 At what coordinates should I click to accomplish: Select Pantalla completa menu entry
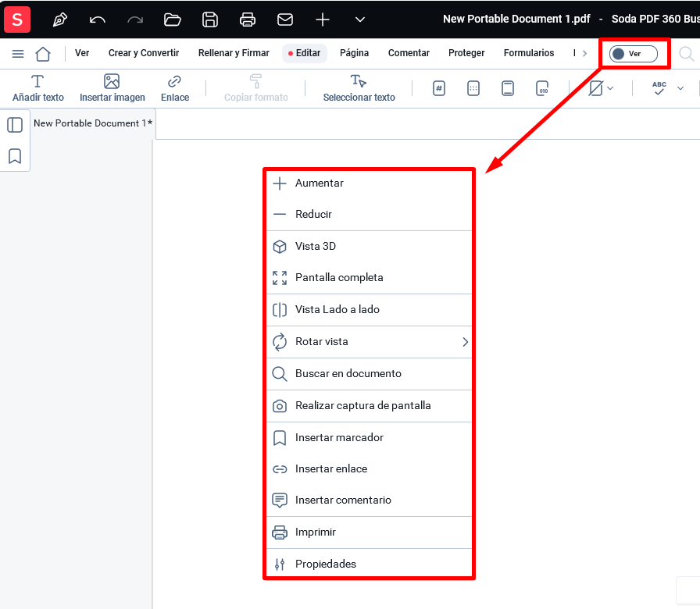click(370, 277)
